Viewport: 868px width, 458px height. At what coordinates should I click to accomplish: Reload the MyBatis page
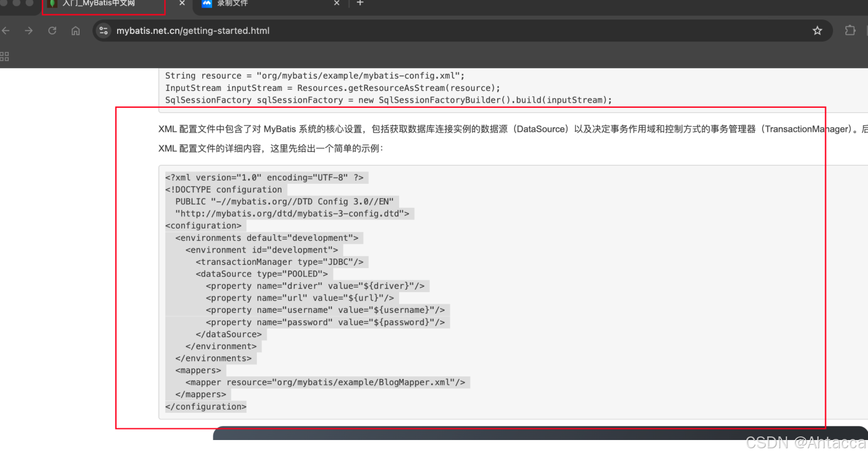[52, 31]
